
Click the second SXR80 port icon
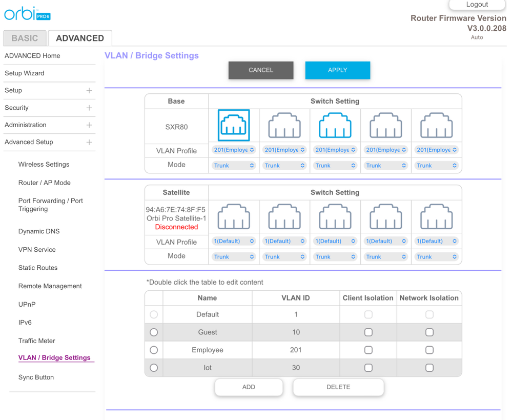[x=284, y=125]
